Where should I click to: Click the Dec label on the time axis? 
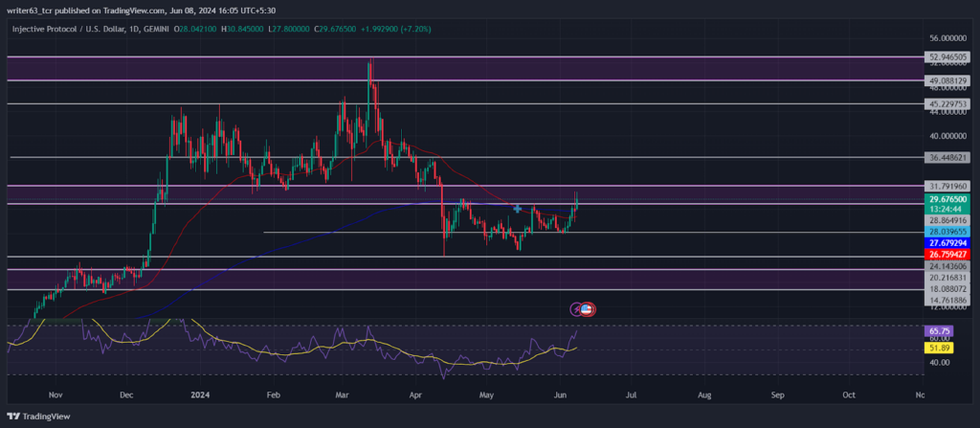[x=127, y=395]
